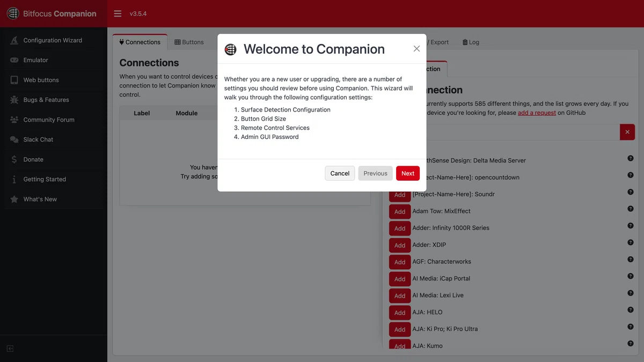This screenshot has width=644, height=362.
Task: Open the Emulator sidebar item
Action: [54, 60]
